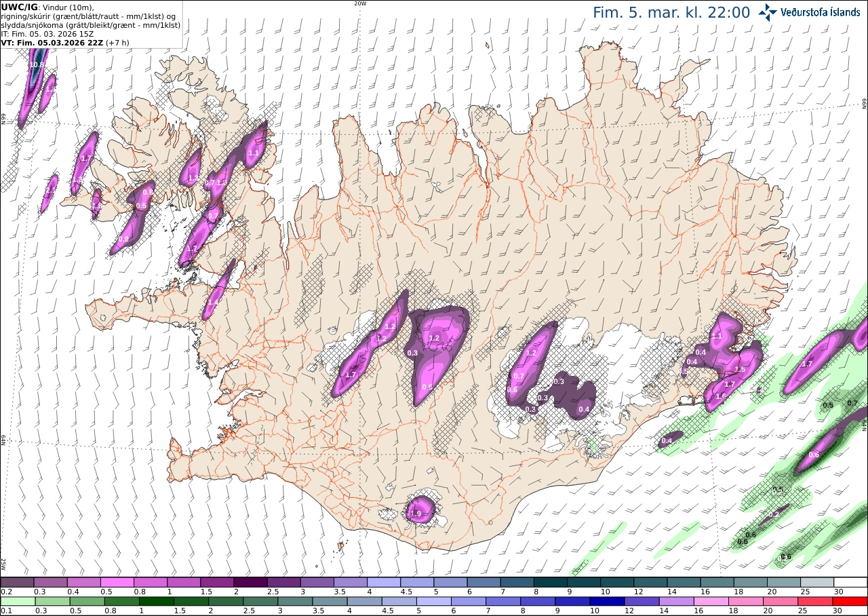Click the "UWC/IG: Vindur (10m)" header line
The image size is (868, 616).
[x=47, y=7]
